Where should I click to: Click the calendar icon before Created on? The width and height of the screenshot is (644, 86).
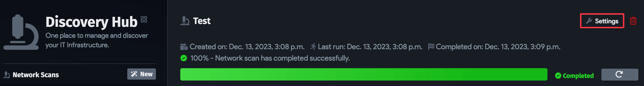[x=184, y=47]
